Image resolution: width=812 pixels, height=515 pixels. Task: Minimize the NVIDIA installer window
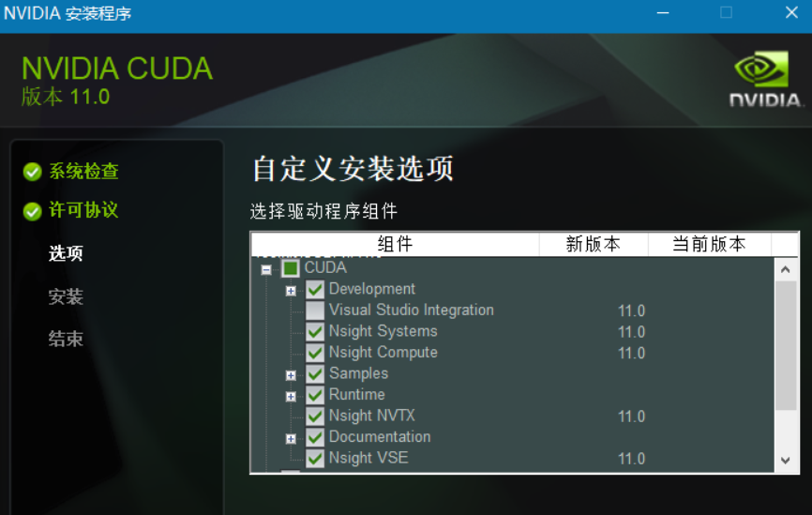click(x=663, y=13)
